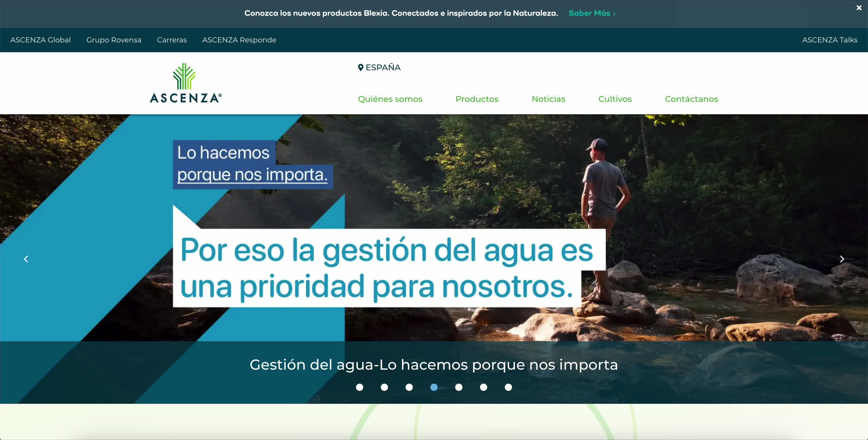Go to previous carousel slide arrow
Image resolution: width=868 pixels, height=440 pixels.
pyautogui.click(x=26, y=259)
